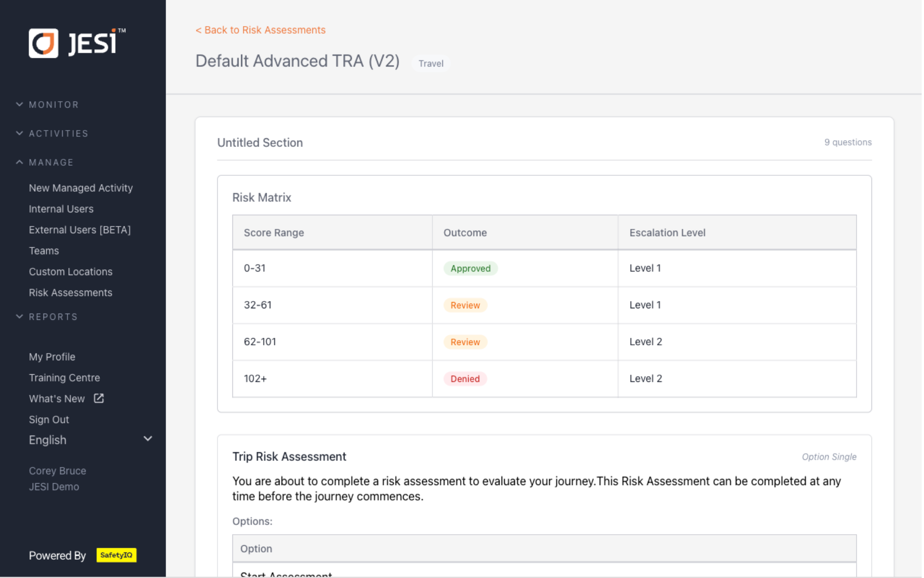Navigate to Teams

44,251
